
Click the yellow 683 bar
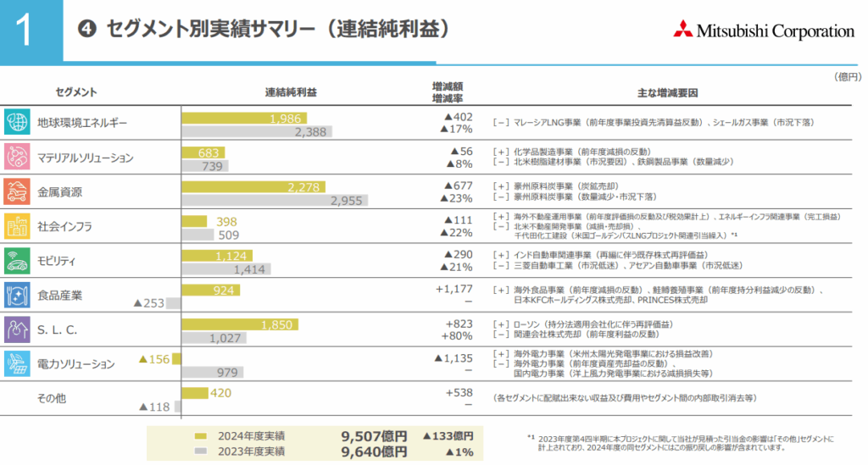coord(203,152)
